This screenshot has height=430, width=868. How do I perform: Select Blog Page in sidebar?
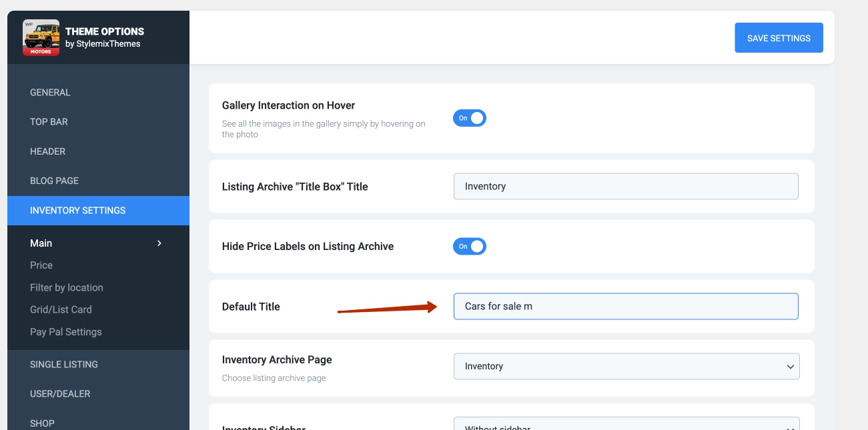tap(54, 181)
